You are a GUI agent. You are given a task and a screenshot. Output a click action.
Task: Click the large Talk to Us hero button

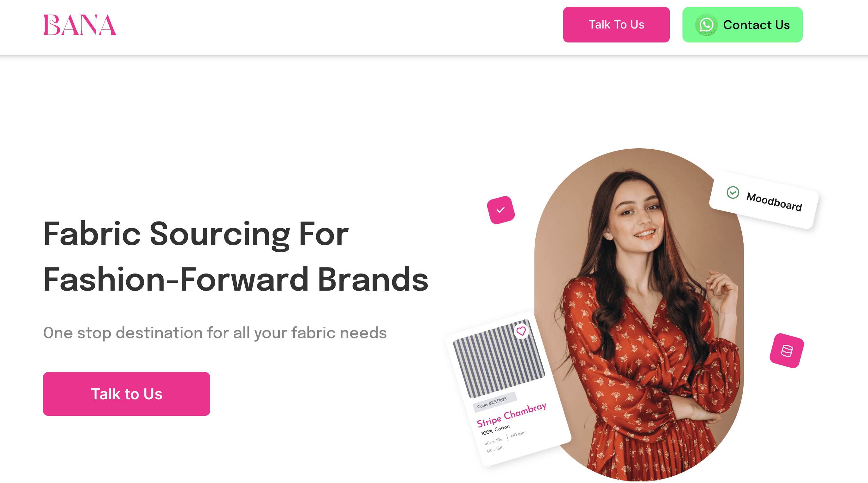coord(127,394)
